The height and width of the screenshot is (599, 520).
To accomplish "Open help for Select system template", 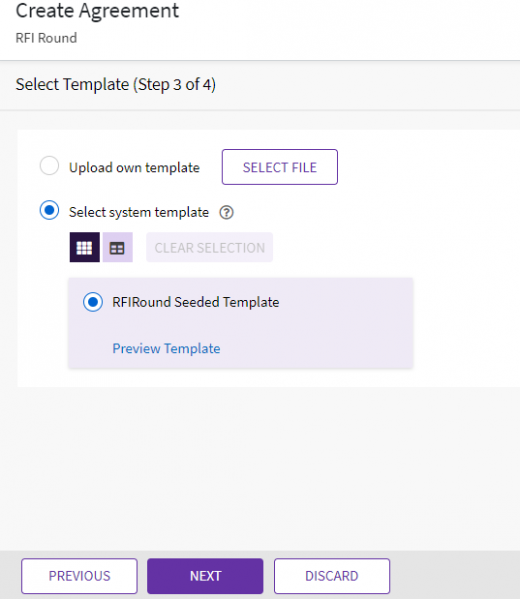I will (x=226, y=212).
